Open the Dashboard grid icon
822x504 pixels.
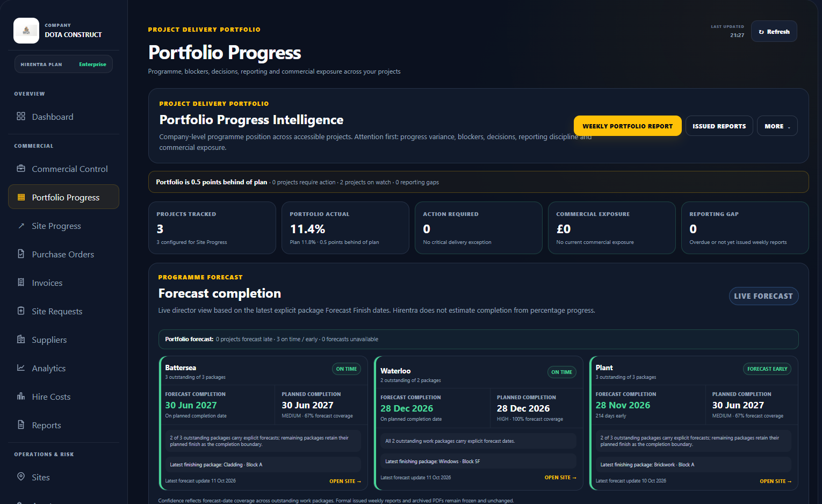21,117
